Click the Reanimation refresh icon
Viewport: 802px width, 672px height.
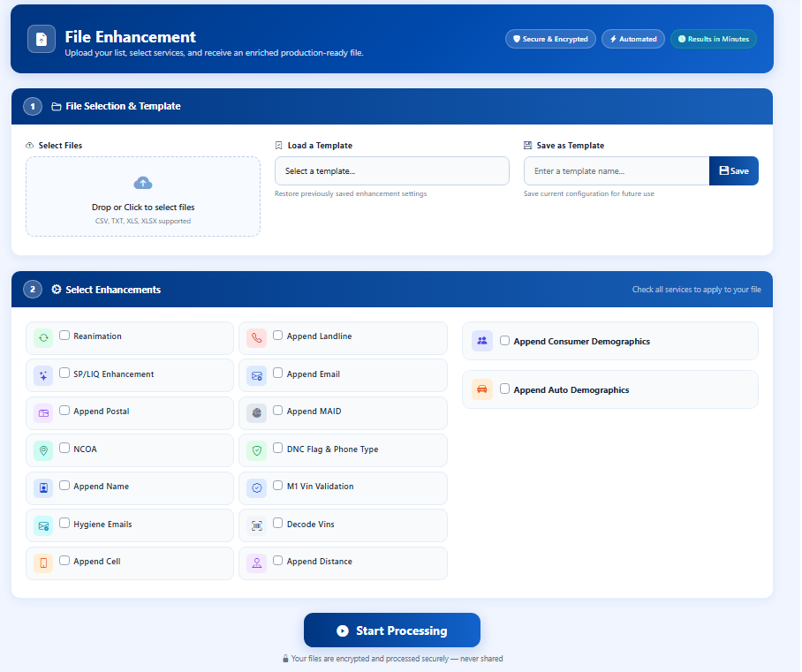tap(43, 338)
